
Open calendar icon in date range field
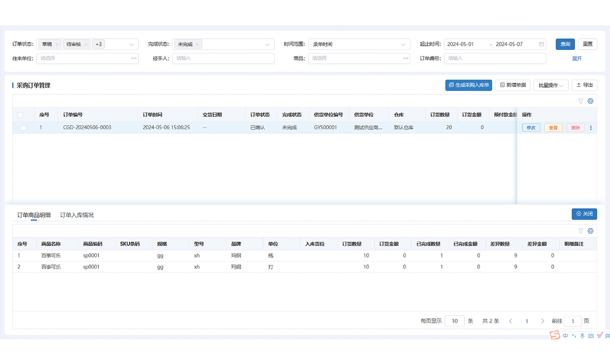pyautogui.click(x=541, y=44)
